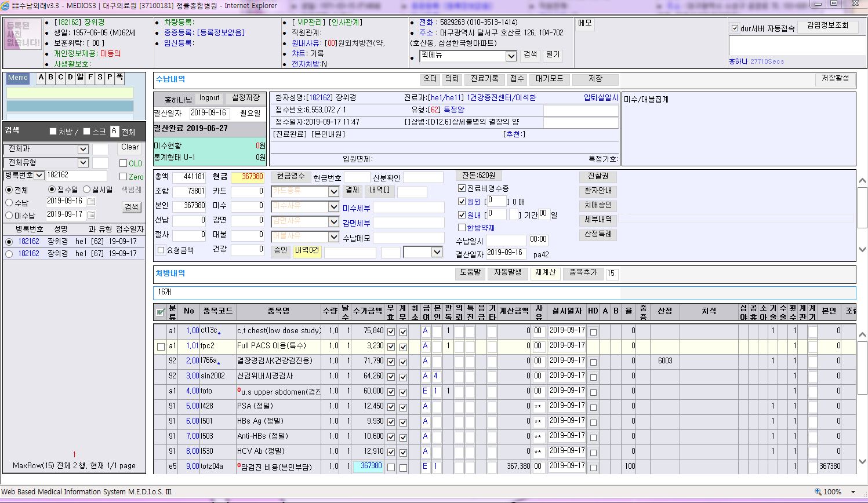Click the 현금영수 button
This screenshot has width=868, height=503.
290,176
